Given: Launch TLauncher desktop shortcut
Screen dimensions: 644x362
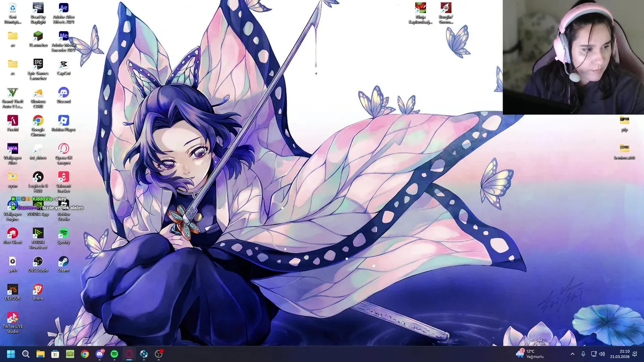Looking at the screenshot, I should pos(38,39).
